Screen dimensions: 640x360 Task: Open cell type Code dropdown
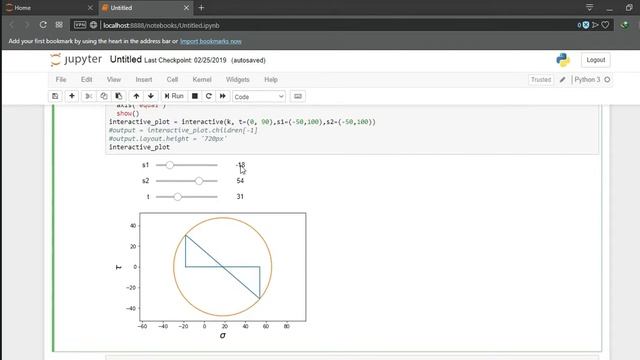pyautogui.click(x=259, y=97)
